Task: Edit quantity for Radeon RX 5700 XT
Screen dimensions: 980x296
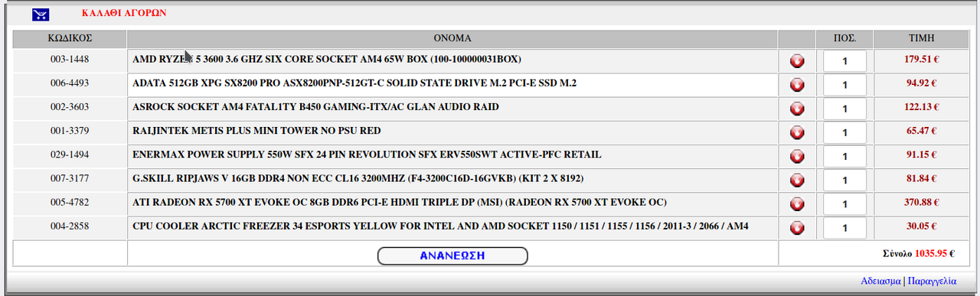Action: [845, 204]
